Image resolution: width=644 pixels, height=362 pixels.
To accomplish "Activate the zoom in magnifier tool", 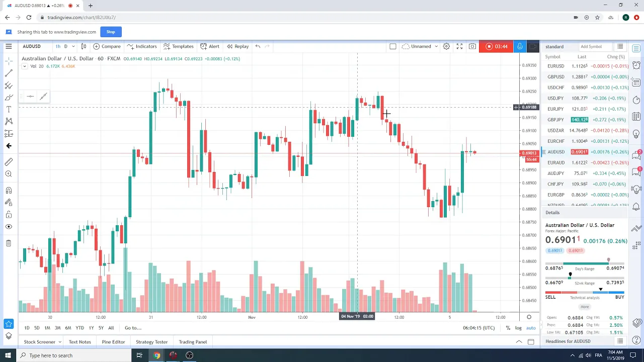I will [9, 174].
